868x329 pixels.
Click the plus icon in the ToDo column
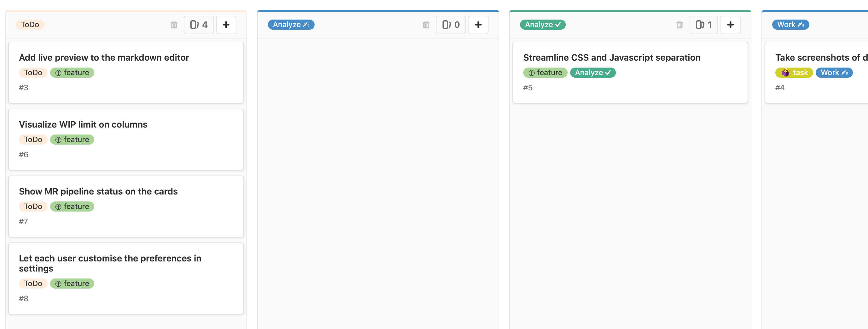tap(226, 24)
